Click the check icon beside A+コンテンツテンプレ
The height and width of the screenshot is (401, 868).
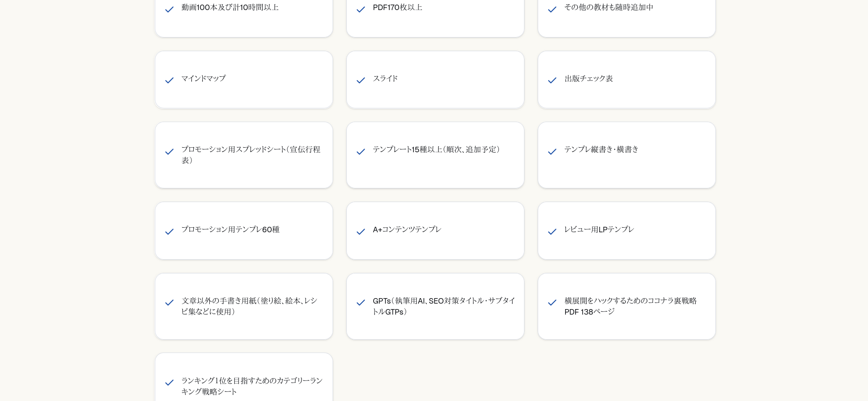[x=360, y=232]
